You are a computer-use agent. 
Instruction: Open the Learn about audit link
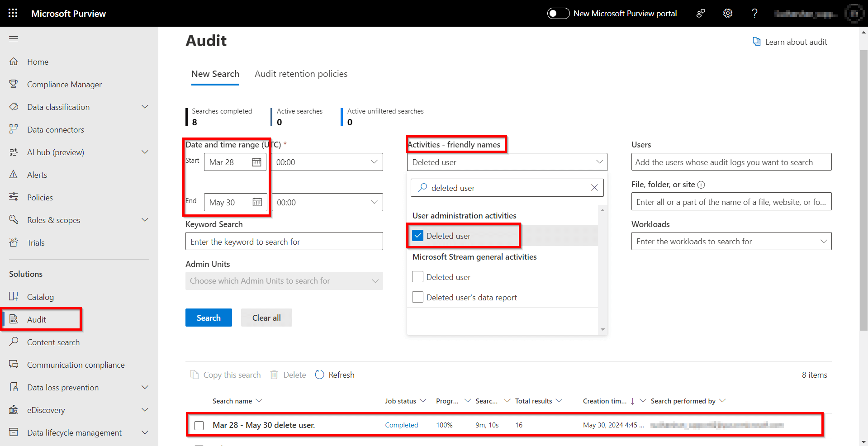(x=790, y=42)
